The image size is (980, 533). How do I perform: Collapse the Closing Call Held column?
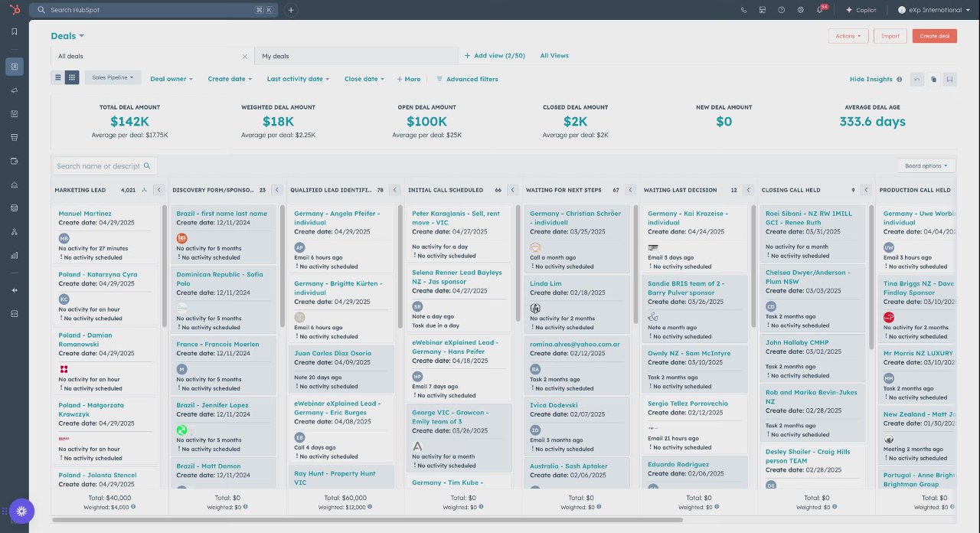(x=867, y=190)
